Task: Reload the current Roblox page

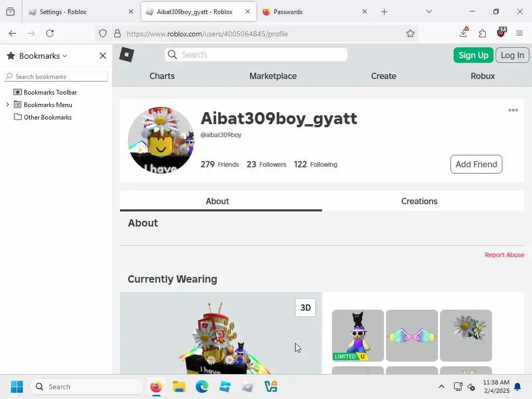Action: (x=50, y=33)
